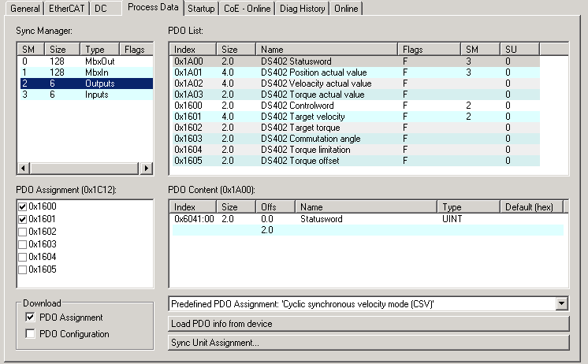Select PDO 0x1A01 Position actual value
Screen dimensions: 588x364
coord(356,72)
